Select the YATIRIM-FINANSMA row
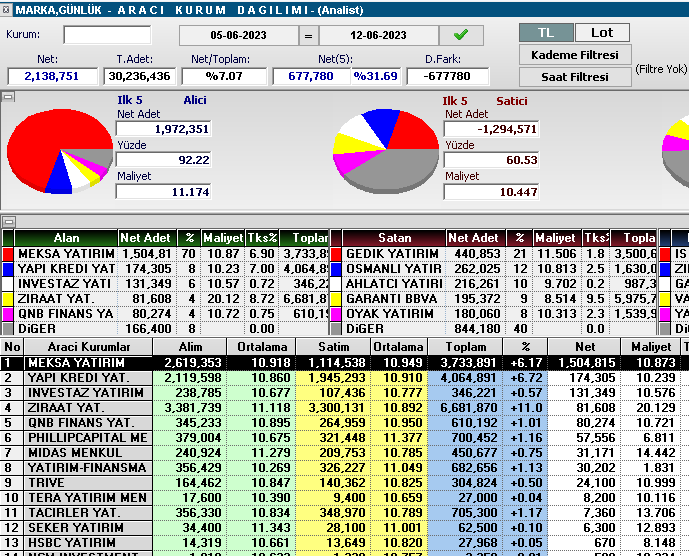 click(344, 468)
